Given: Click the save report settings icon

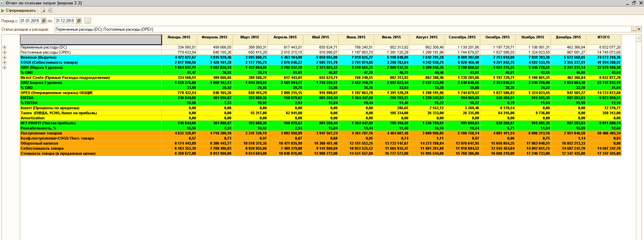Looking at the screenshot, I should (43, 10).
